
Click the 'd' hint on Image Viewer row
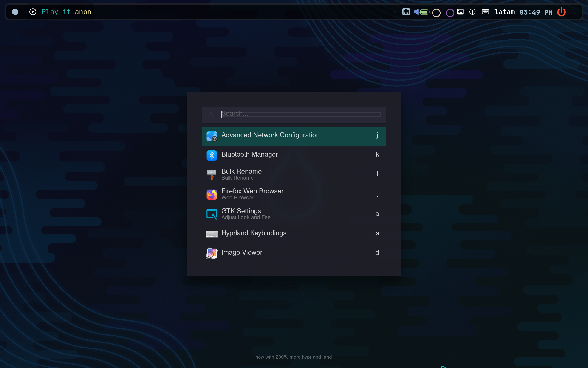click(x=377, y=252)
